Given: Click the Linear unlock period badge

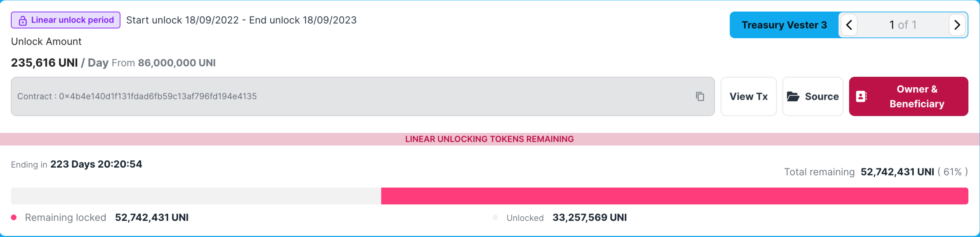Looking at the screenshot, I should pos(66,20).
